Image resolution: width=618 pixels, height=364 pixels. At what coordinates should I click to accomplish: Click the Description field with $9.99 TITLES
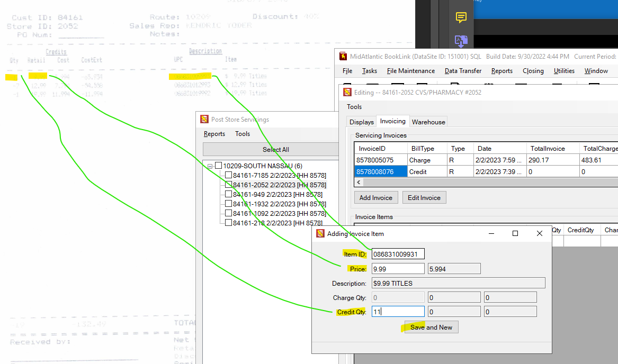459,283
